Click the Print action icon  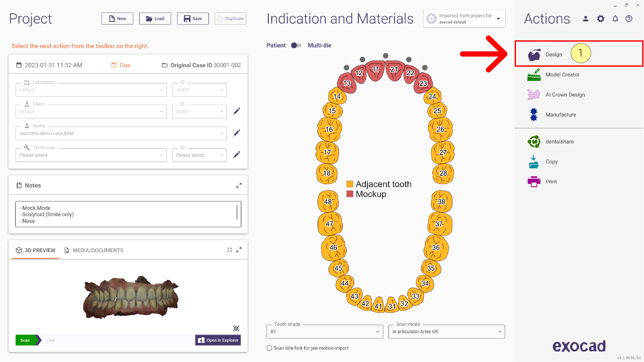534,182
